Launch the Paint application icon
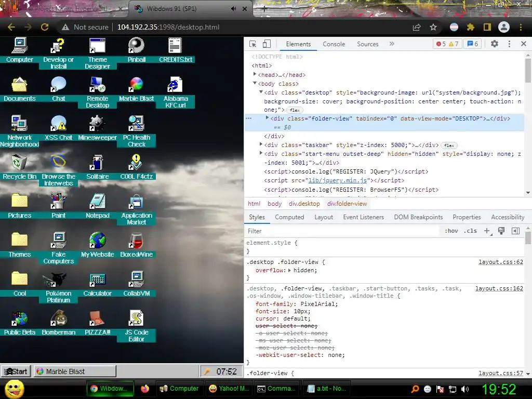Viewport: 532px width, 399px height. [x=58, y=206]
